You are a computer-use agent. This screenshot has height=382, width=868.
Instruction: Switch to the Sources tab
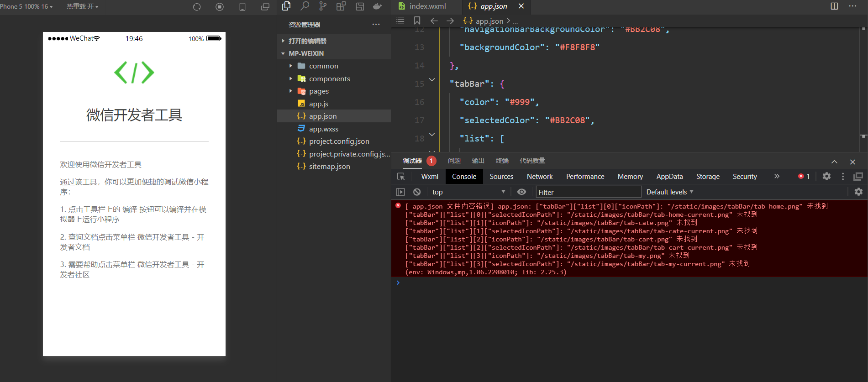tap(501, 177)
